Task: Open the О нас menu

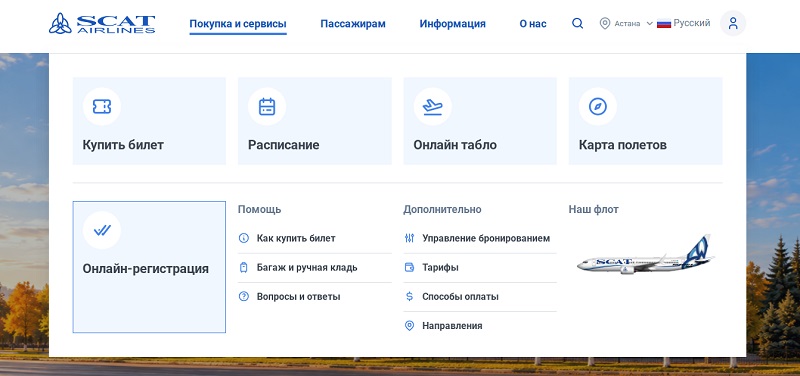Action: pyautogui.click(x=533, y=24)
